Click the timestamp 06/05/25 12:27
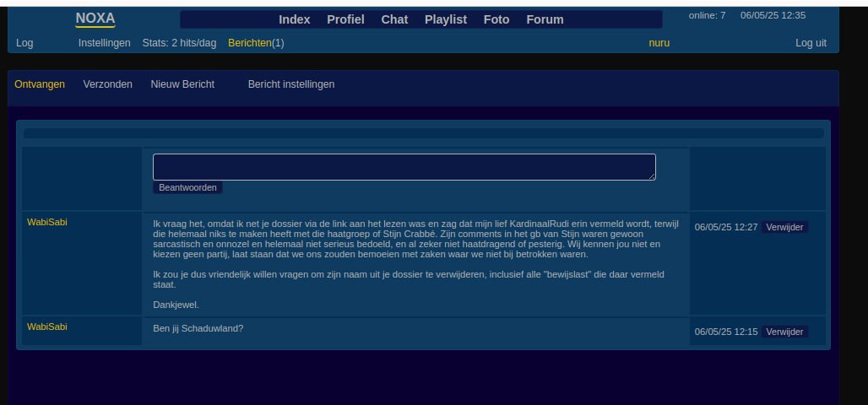 click(x=726, y=227)
